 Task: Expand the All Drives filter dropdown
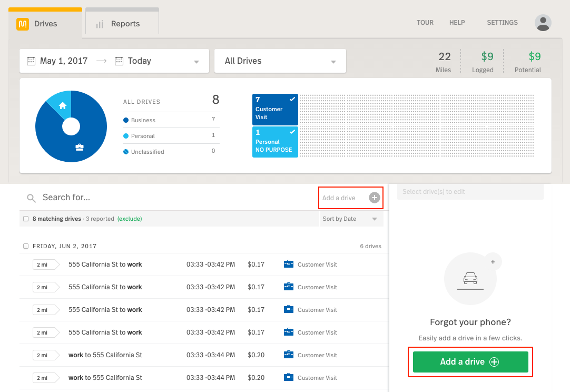tap(333, 62)
